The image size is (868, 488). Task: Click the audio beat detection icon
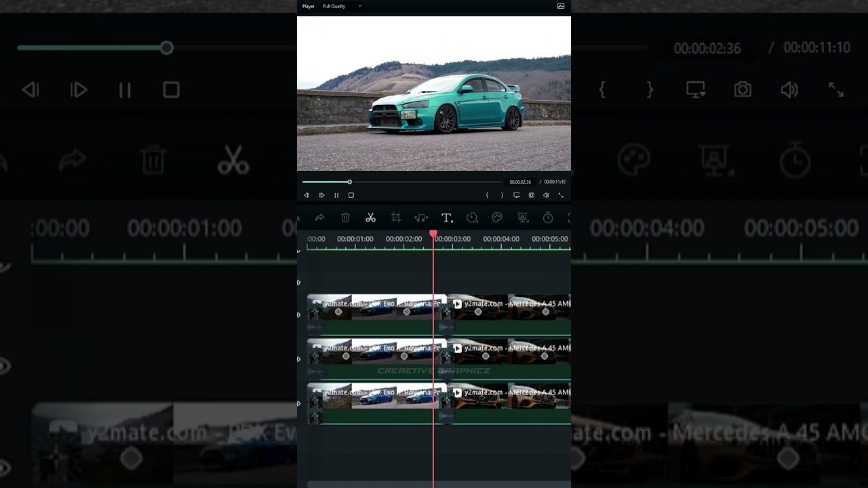421,218
